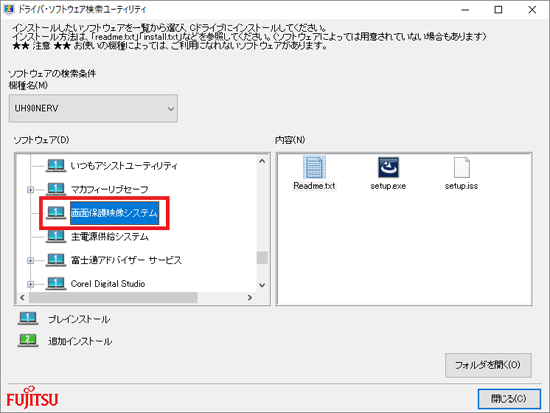Click the software list scroll left arrow

coord(22,298)
